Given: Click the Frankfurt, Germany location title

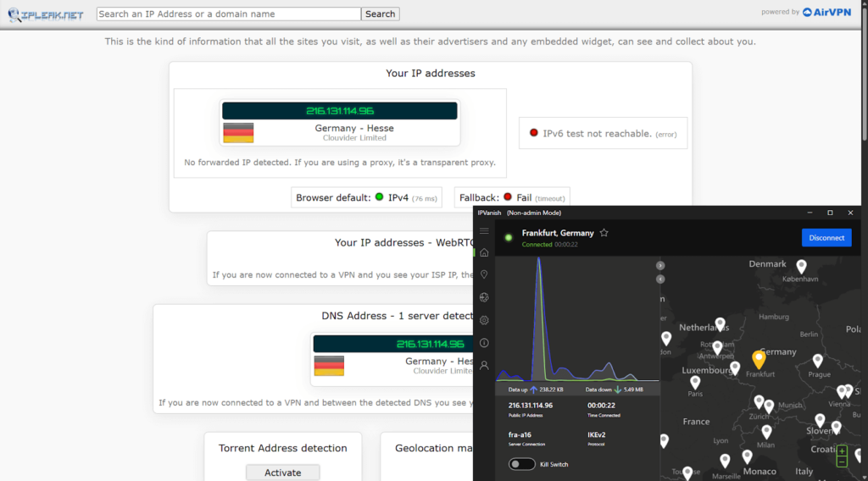Looking at the screenshot, I should click(558, 233).
